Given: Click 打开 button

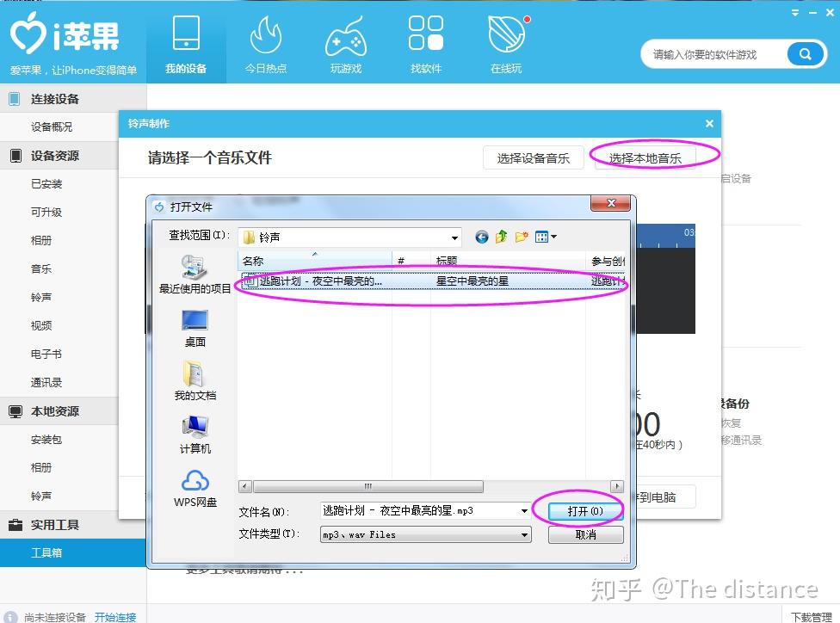Looking at the screenshot, I should 585,511.
